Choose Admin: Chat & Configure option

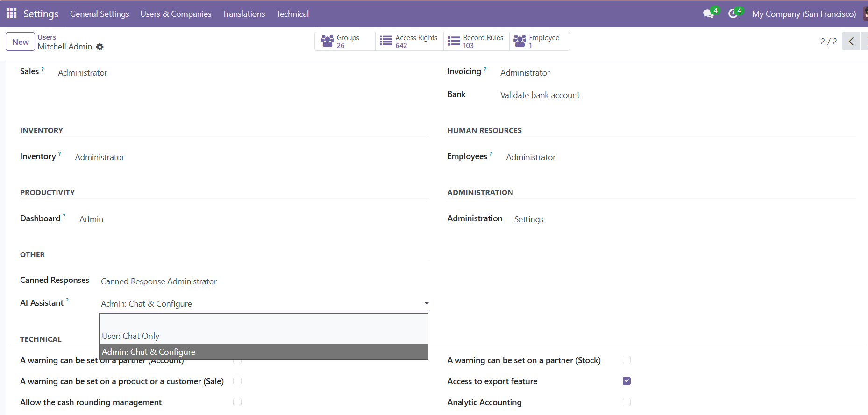point(149,352)
